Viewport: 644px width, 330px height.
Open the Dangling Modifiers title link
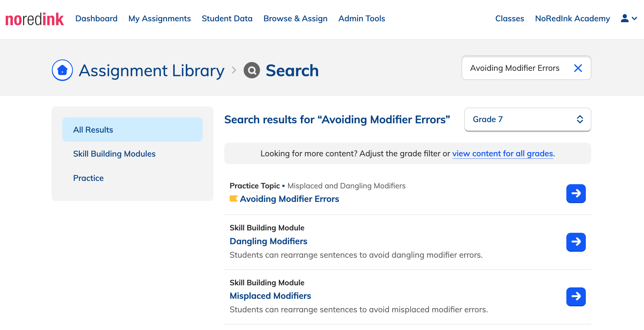click(x=268, y=241)
